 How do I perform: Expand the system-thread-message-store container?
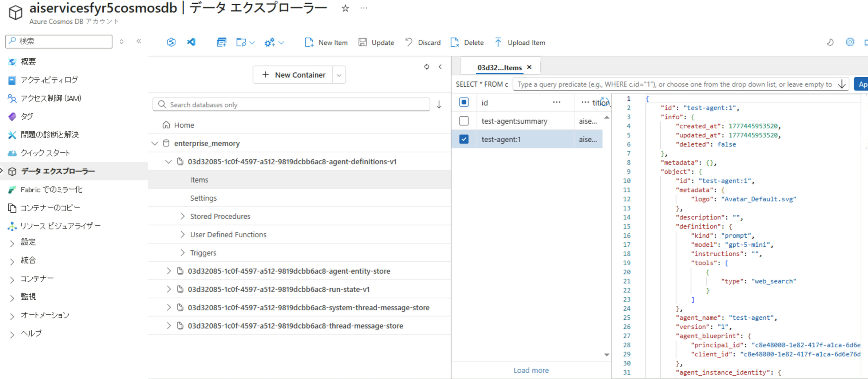point(168,307)
